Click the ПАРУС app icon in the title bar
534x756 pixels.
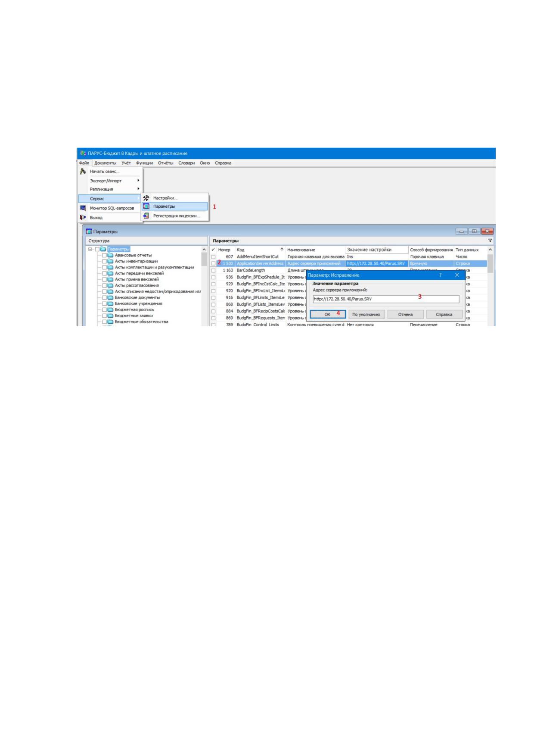[83, 153]
